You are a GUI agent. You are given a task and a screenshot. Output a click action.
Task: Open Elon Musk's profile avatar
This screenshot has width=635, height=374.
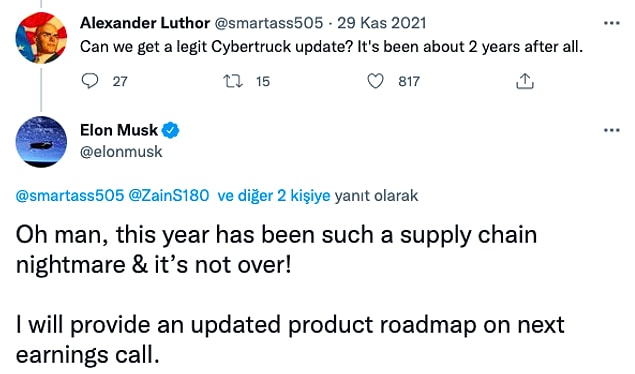tap(41, 142)
